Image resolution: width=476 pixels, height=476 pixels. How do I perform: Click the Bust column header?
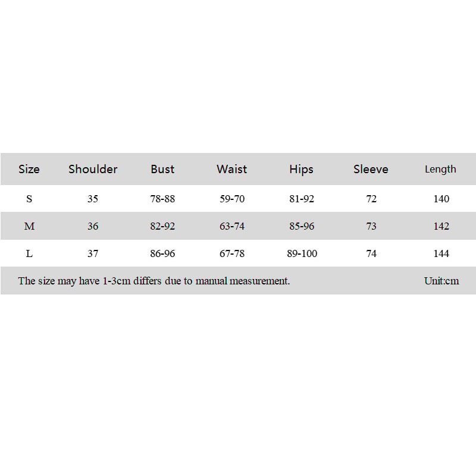162,169
